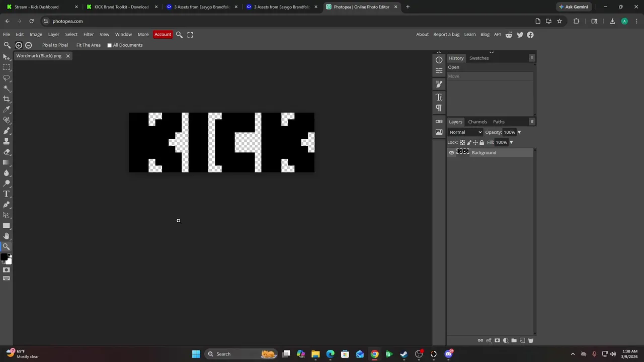Toggle lock image pixels brush icon
The image size is (644, 362).
[469, 142]
